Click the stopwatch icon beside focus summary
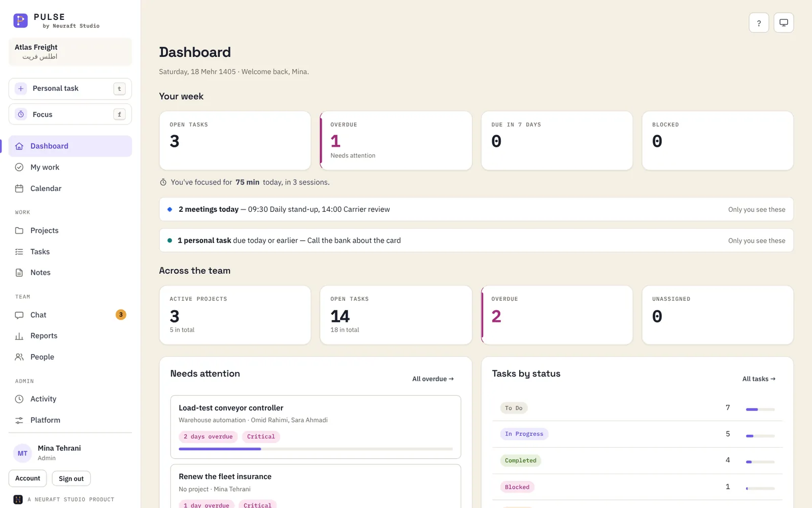The height and width of the screenshot is (508, 812). (163, 182)
